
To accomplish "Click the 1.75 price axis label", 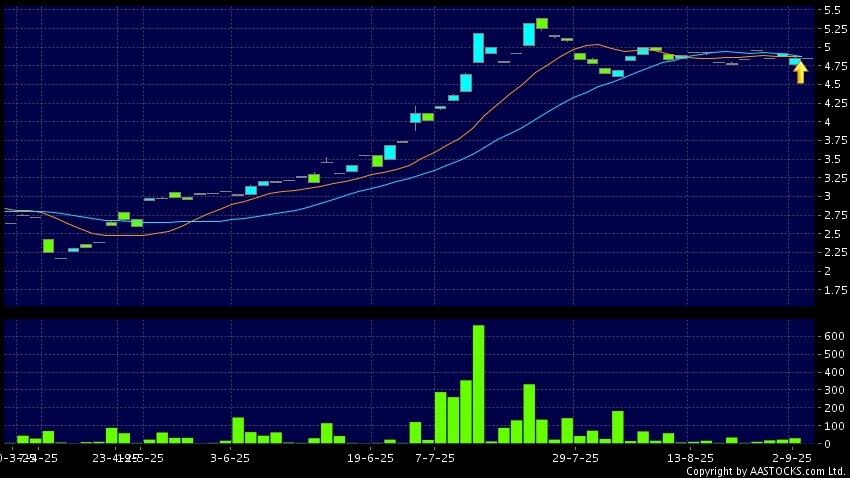I will pos(834,290).
